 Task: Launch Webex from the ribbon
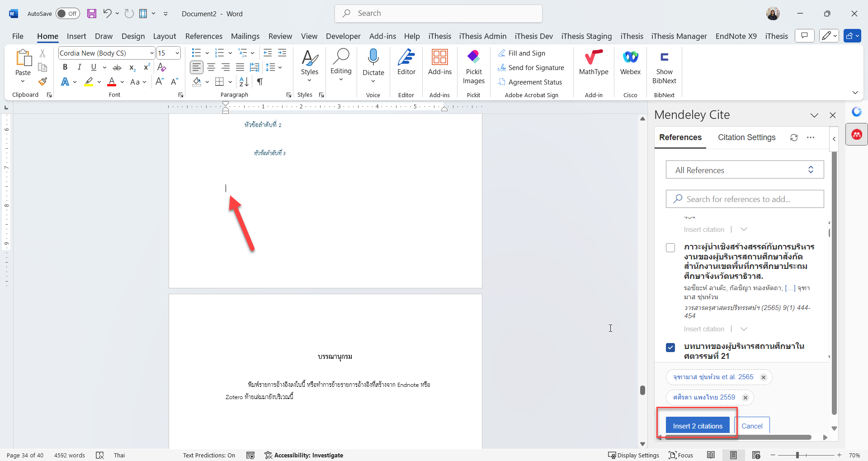(x=630, y=62)
